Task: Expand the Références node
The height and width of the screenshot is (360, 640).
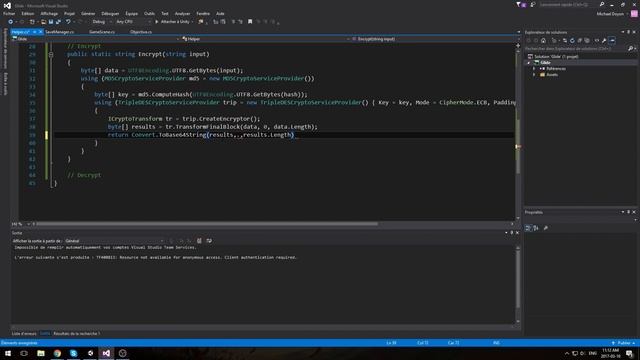Action: (534, 69)
